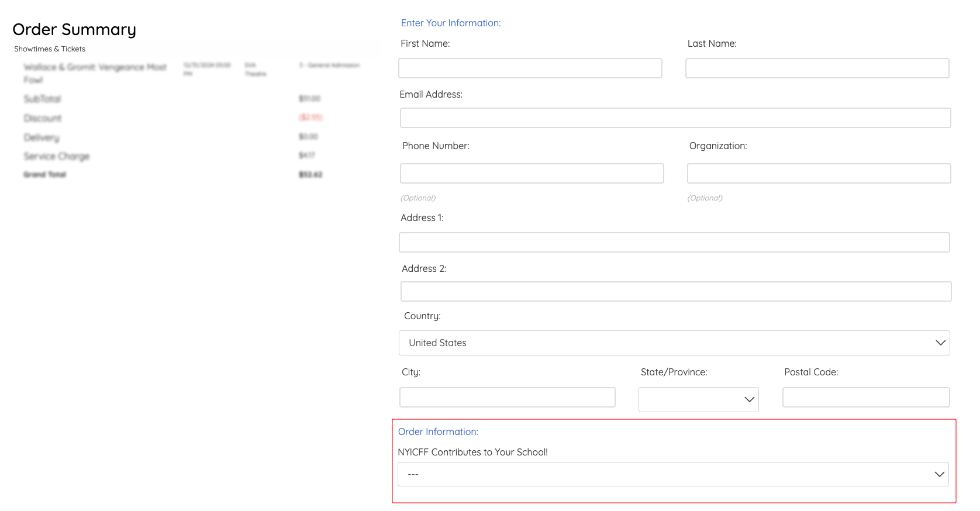Click into the Last Name field
The width and height of the screenshot is (980, 511).
[816, 68]
